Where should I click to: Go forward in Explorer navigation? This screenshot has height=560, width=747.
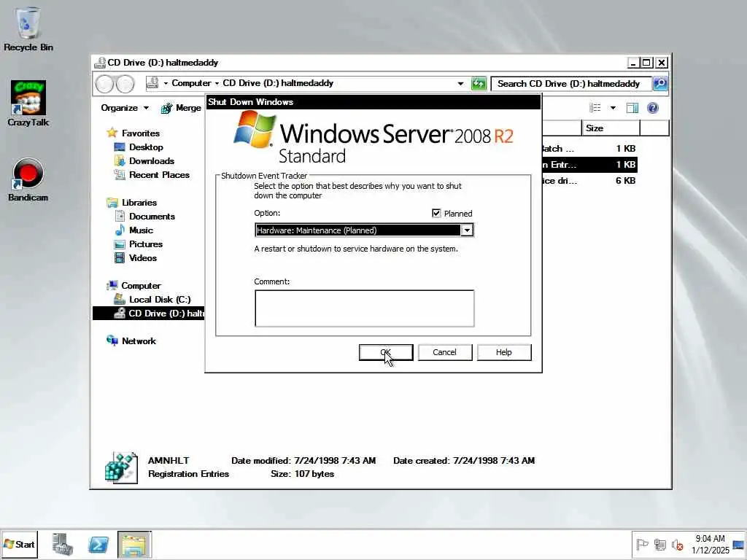(x=125, y=84)
